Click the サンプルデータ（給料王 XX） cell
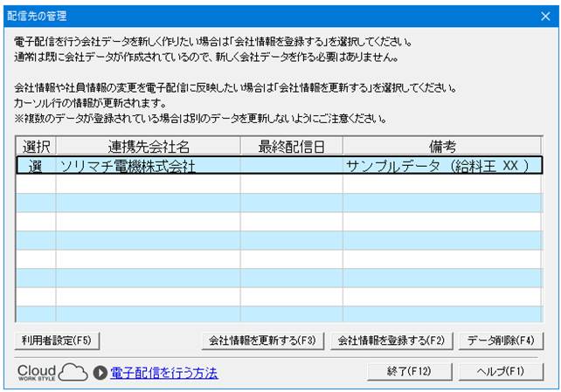 [x=442, y=166]
